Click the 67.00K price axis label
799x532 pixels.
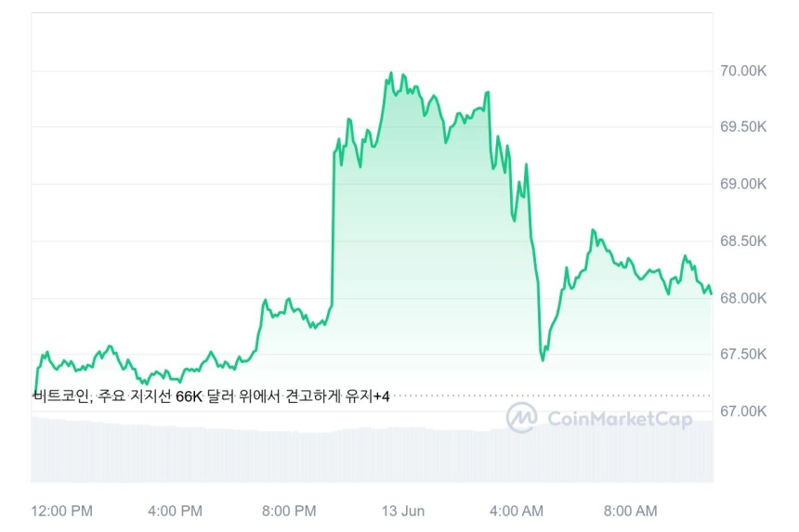click(x=743, y=410)
